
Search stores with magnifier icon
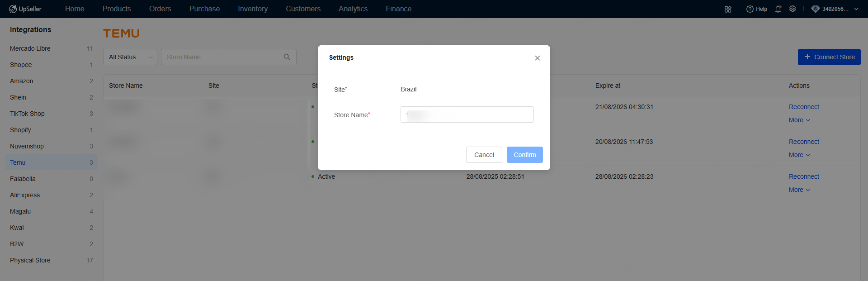tap(287, 57)
